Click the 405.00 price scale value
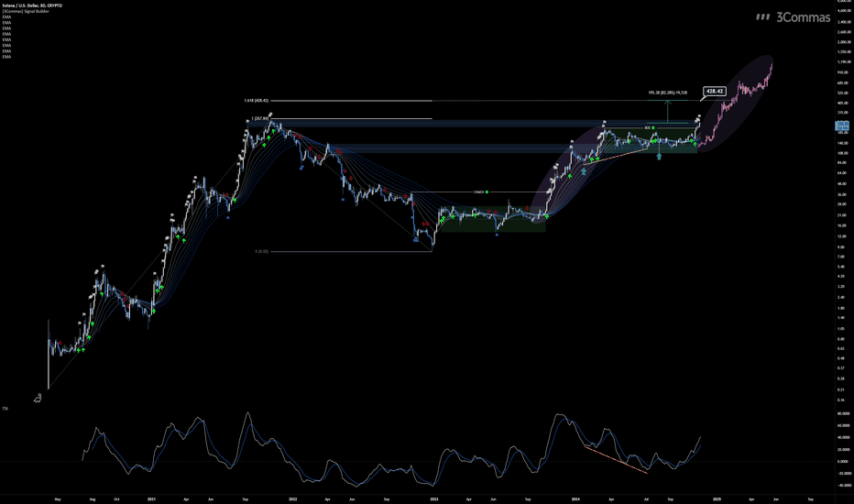This screenshot has width=854, height=504. pos(843,103)
